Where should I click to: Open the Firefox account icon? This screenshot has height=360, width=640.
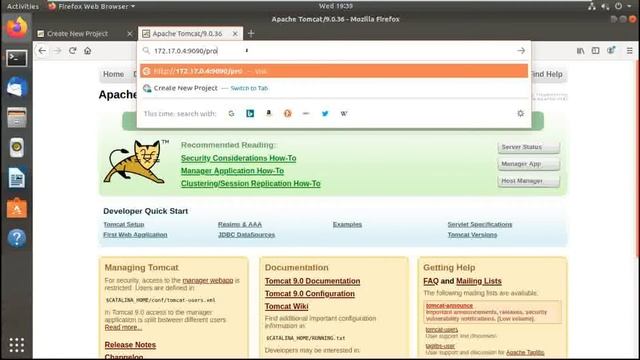point(611,50)
